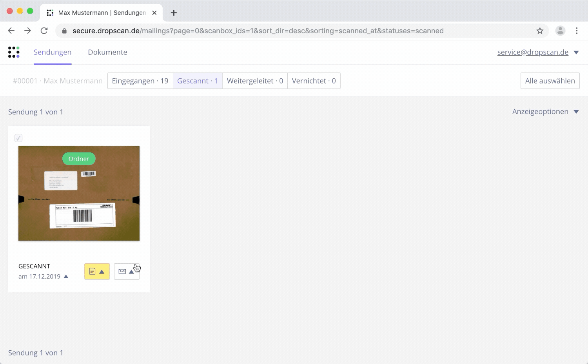This screenshot has width=588, height=364.
Task: Click the Dropscan logo icon
Action: (14, 52)
